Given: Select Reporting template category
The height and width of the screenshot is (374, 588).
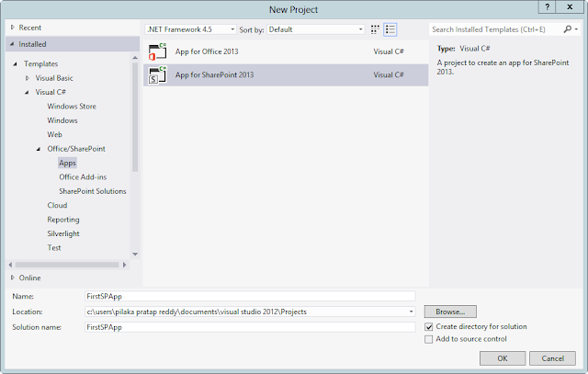Looking at the screenshot, I should click(x=63, y=220).
